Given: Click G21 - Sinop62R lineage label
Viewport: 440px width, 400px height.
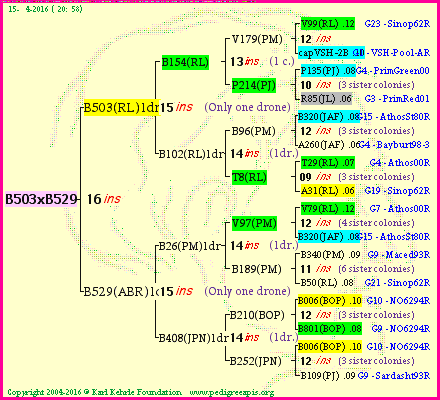Looking at the screenshot, I should [x=397, y=283].
